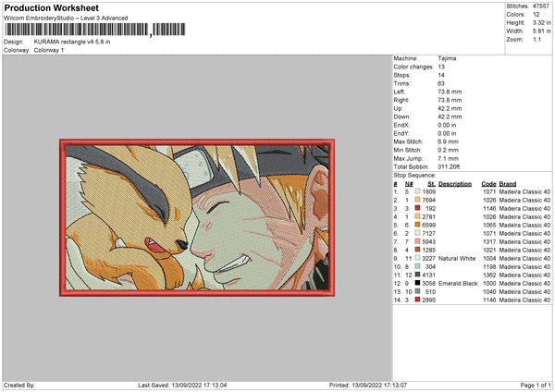Select the red swatch beside 2895 stitches
555x392 pixels.
pos(418,300)
